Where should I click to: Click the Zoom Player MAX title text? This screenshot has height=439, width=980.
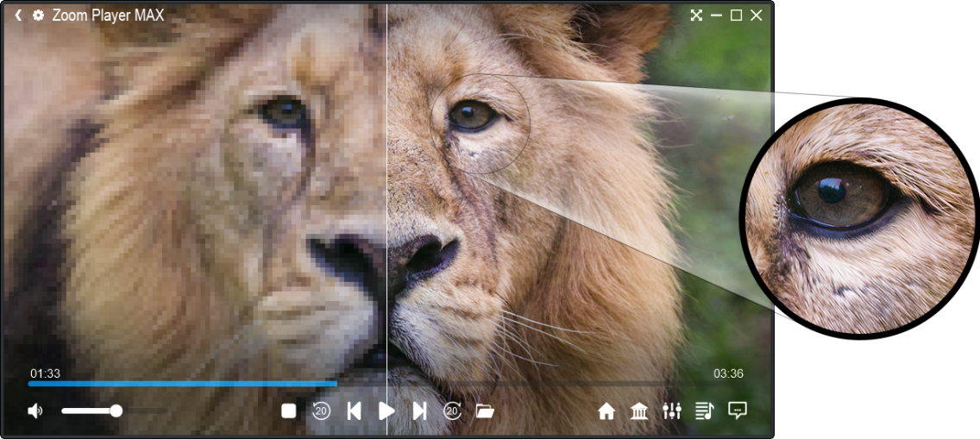[x=108, y=16]
